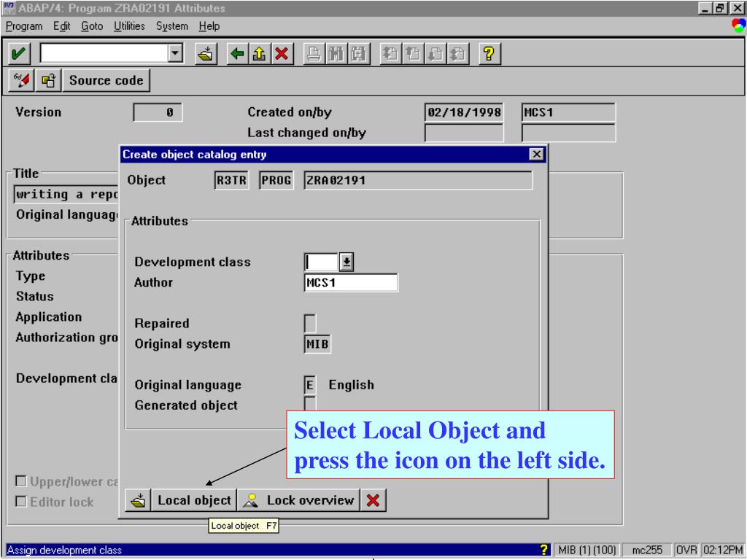Click the Author field containing MCS1

tap(351, 282)
